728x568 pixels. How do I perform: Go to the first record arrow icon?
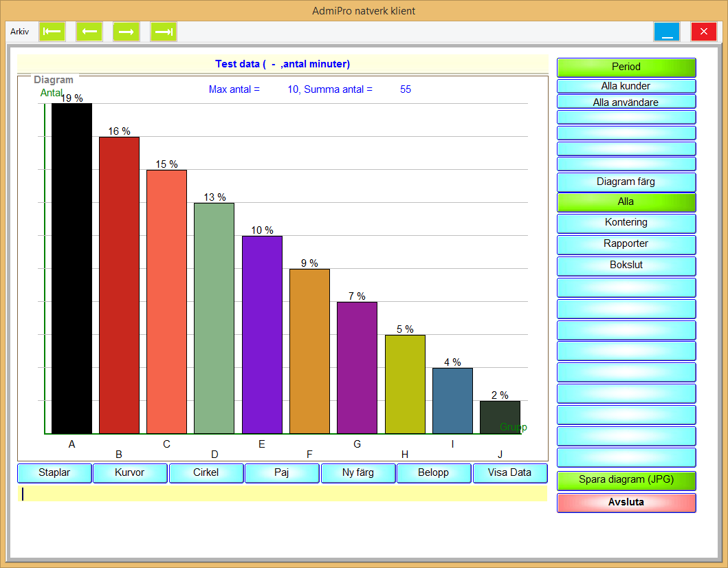click(x=52, y=32)
